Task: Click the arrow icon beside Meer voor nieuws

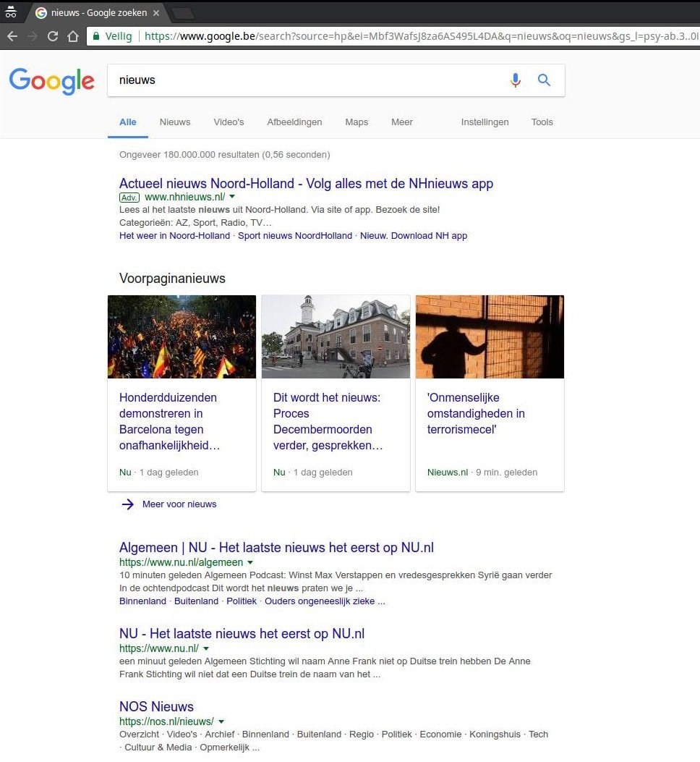Action: 128,504
